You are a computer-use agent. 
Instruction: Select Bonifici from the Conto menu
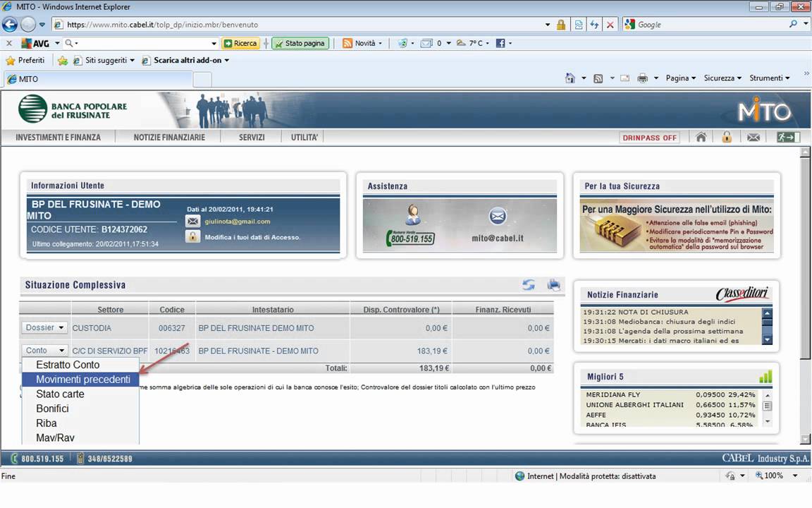(x=80, y=409)
